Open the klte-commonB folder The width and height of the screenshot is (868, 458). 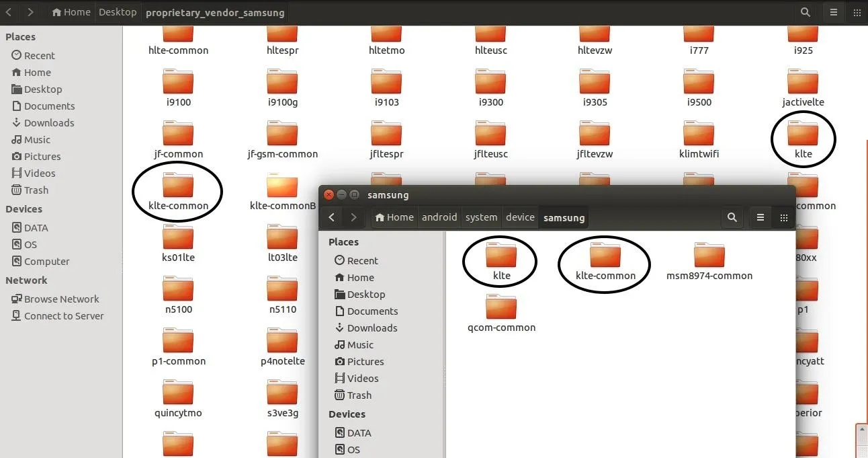(x=282, y=192)
